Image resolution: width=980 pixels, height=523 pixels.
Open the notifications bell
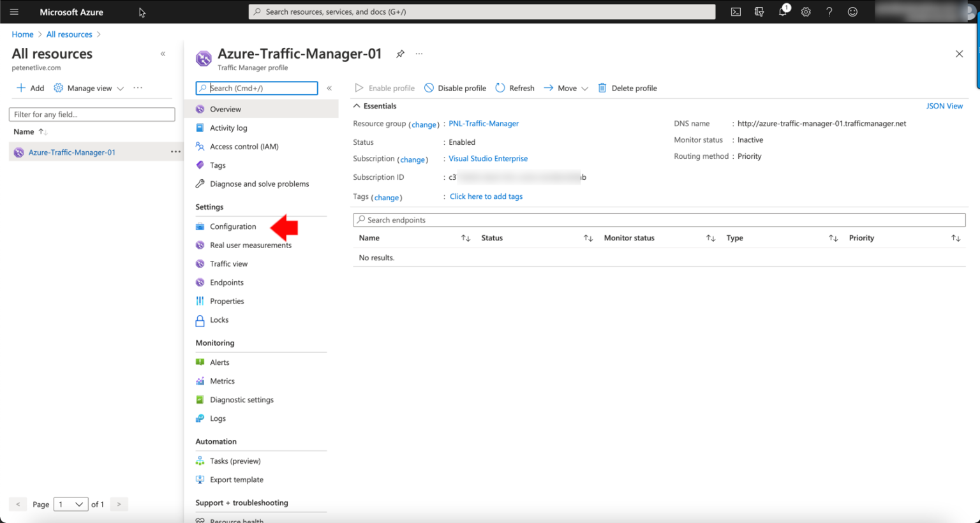coord(782,11)
